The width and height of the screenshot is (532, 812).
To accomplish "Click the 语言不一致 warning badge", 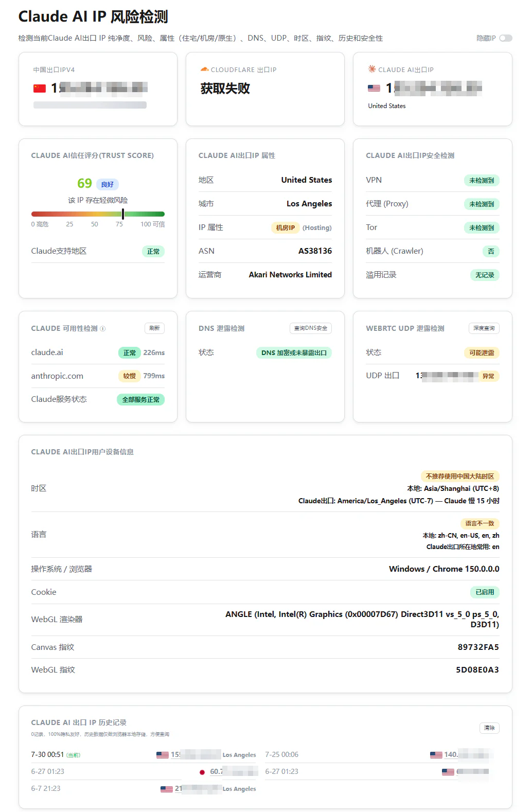I will 480,523.
